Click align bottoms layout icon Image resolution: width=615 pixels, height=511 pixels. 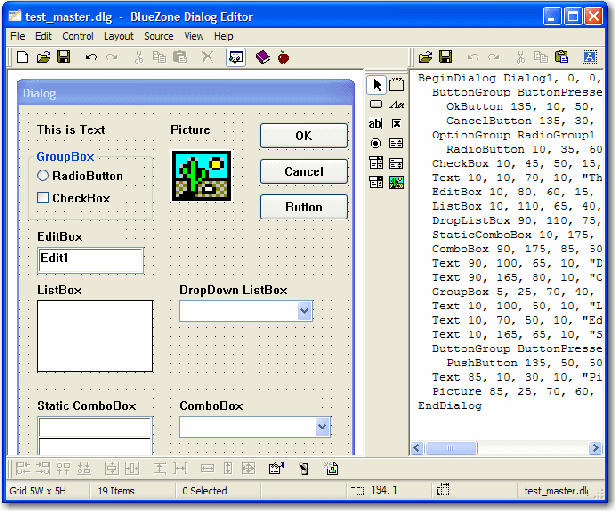point(84,468)
